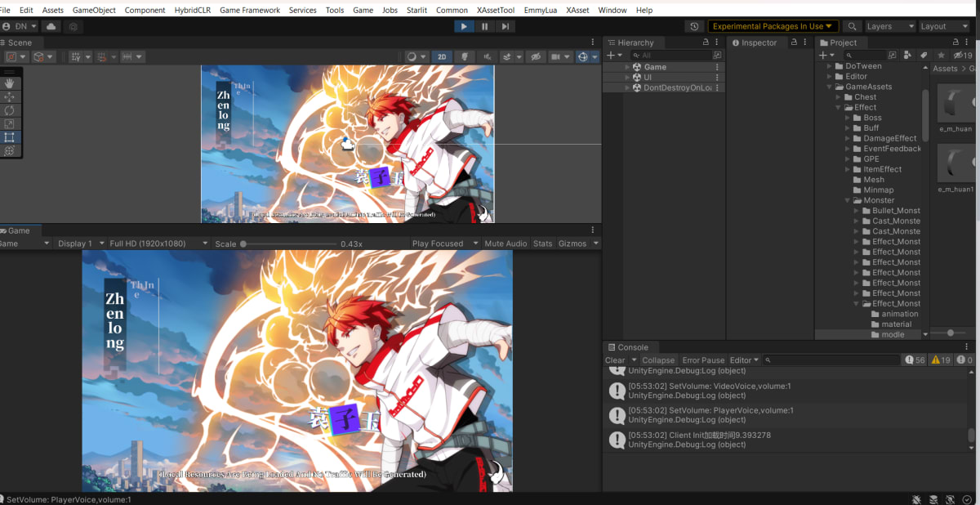The width and height of the screenshot is (980, 505).
Task: Toggle scene audio icon
Action: (488, 56)
